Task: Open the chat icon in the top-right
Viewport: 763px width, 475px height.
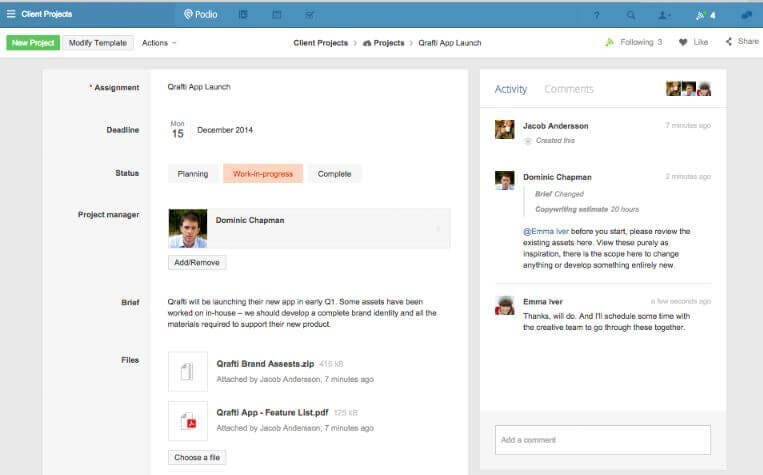Action: 746,15
